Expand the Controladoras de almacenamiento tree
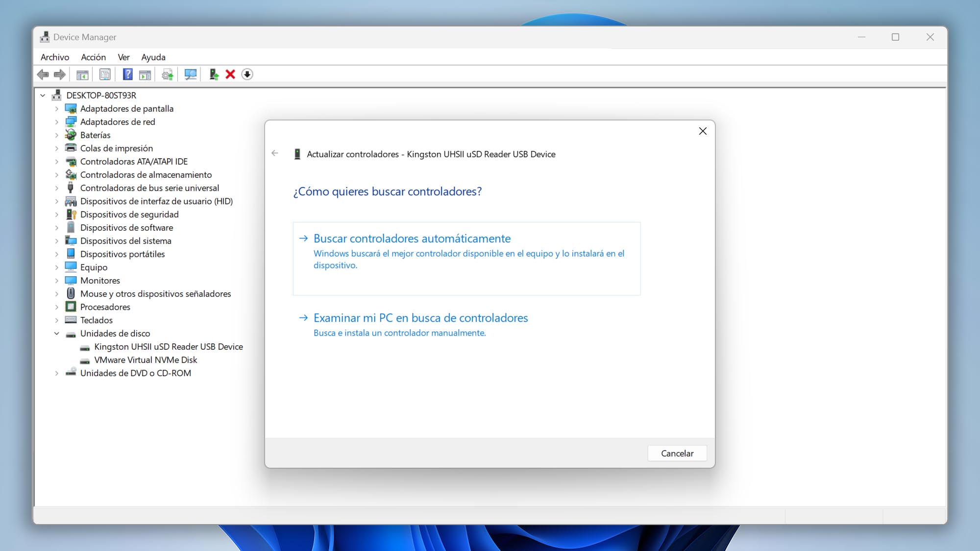Image resolution: width=980 pixels, height=551 pixels. pyautogui.click(x=55, y=174)
